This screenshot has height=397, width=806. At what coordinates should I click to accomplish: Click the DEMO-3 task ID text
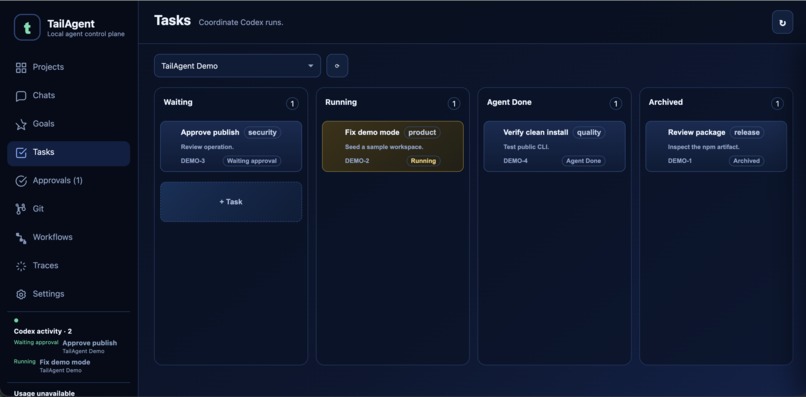193,161
